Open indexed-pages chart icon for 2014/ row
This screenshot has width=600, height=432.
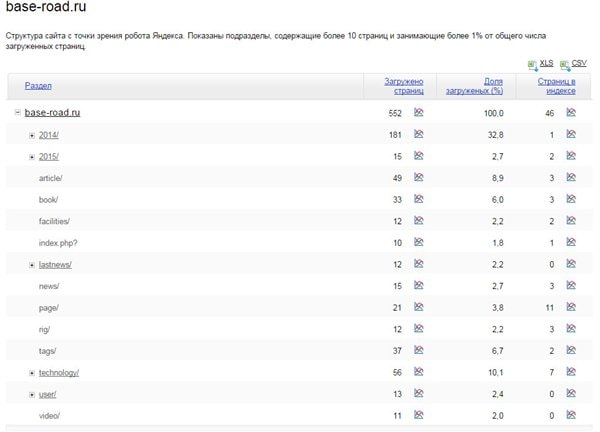point(571,135)
